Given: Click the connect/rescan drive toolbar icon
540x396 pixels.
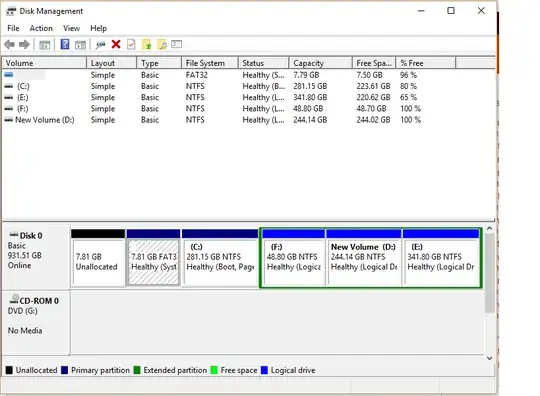Looking at the screenshot, I should tap(100, 45).
